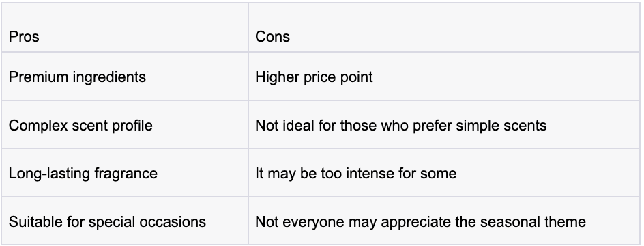Select the Long-lasting fragrance cell
This screenshot has height=246, width=644.
(x=124, y=173)
